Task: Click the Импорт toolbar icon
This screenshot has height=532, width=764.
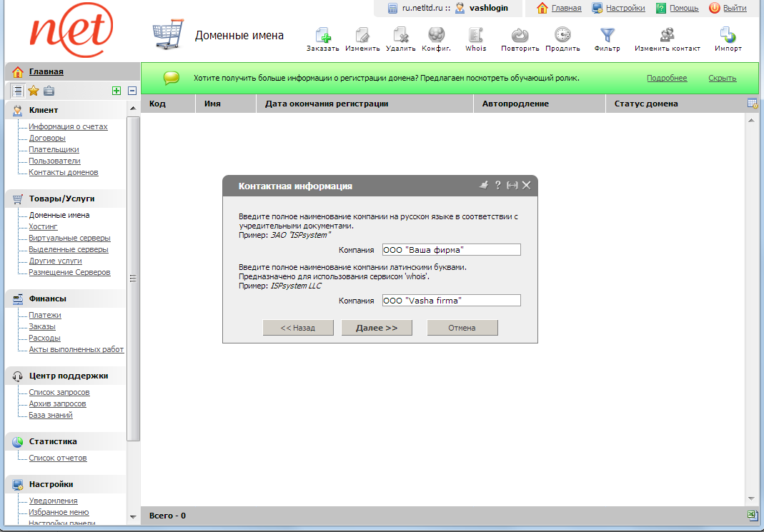Action: (x=728, y=36)
